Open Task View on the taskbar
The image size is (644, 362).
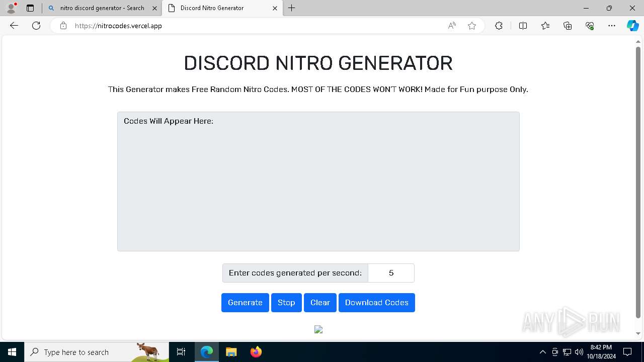pyautogui.click(x=182, y=352)
